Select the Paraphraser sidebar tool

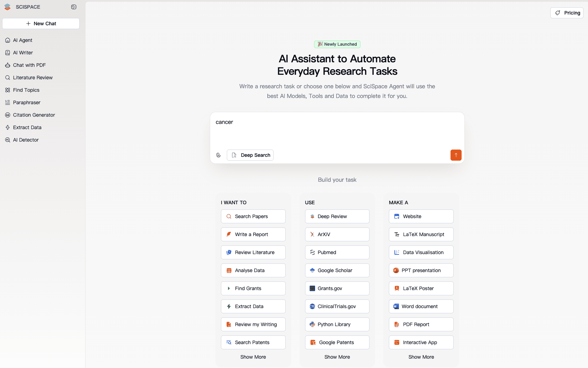pos(27,102)
